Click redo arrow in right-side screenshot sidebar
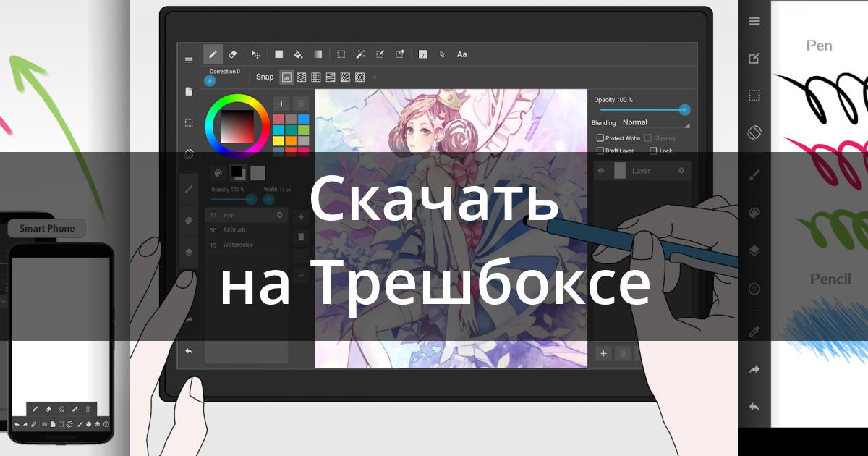The image size is (868, 456). click(754, 370)
